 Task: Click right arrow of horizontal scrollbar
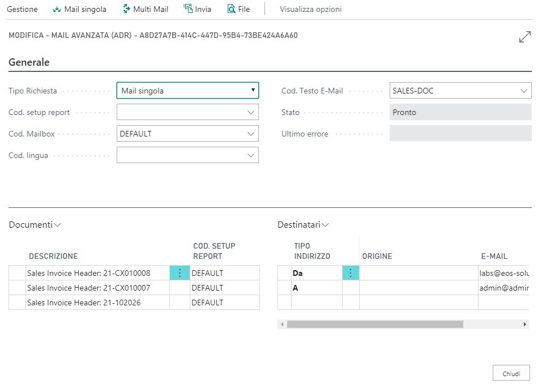tap(525, 325)
